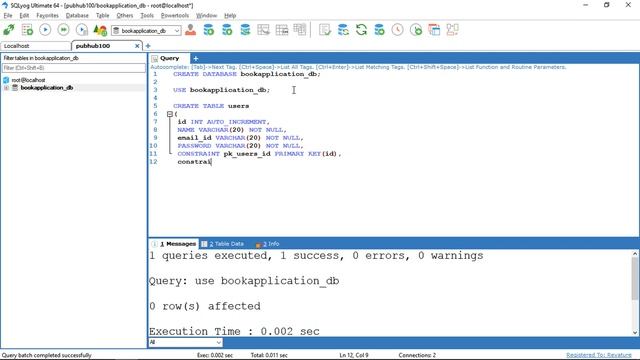Click the database icon before the clock icon
The width and height of the screenshot is (640, 360).
[x=379, y=30]
